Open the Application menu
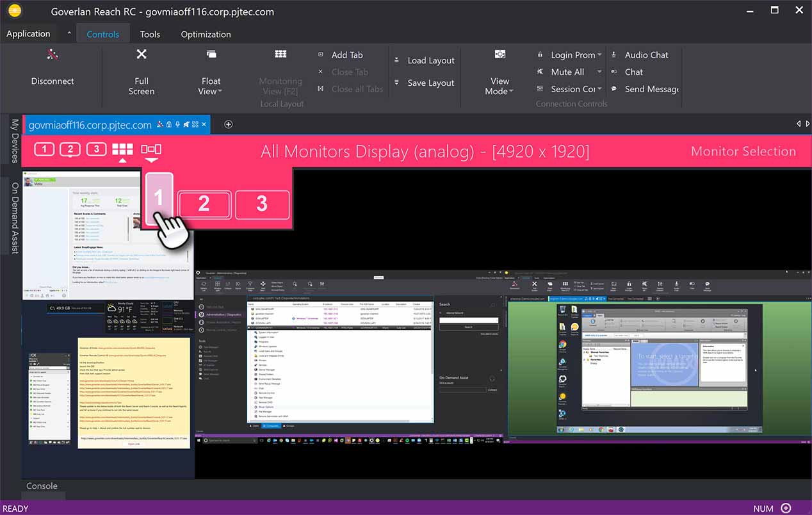This screenshot has width=812, height=515. (28, 34)
